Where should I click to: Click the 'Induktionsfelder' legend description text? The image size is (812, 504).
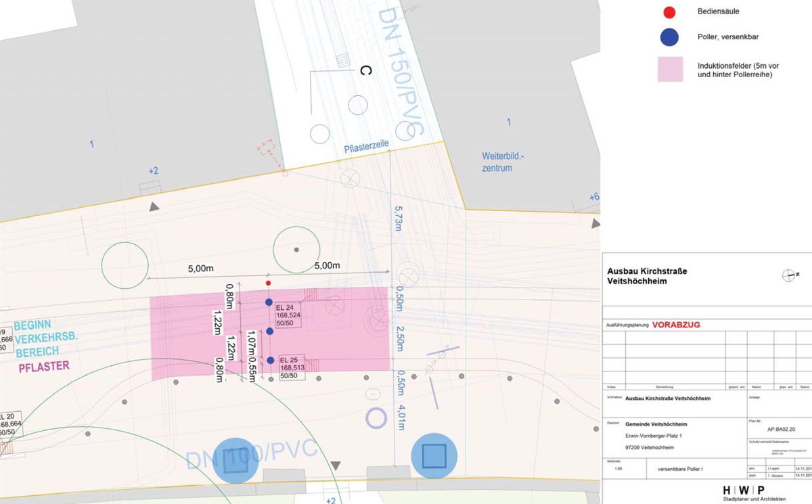[740, 70]
